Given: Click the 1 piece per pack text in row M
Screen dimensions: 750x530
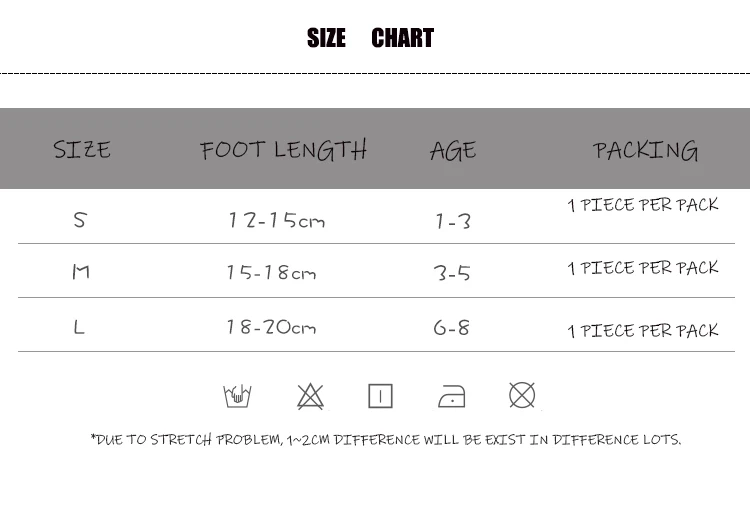Looking at the screenshot, I should (x=643, y=268).
